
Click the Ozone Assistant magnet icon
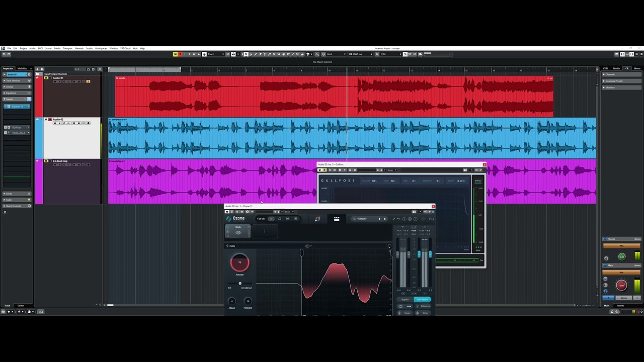(317, 219)
